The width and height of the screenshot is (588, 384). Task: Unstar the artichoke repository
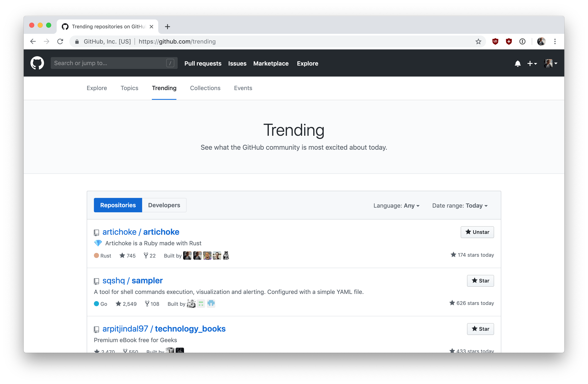[x=477, y=232]
